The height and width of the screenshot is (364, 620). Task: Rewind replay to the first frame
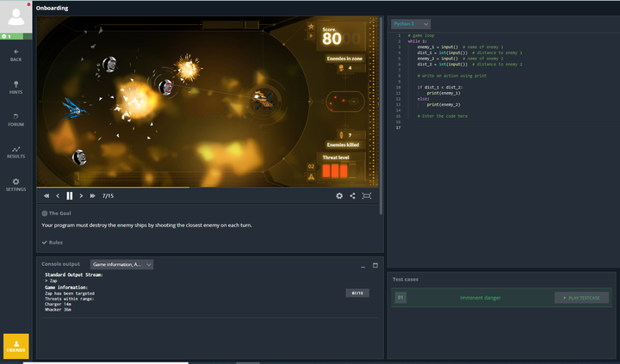click(46, 195)
